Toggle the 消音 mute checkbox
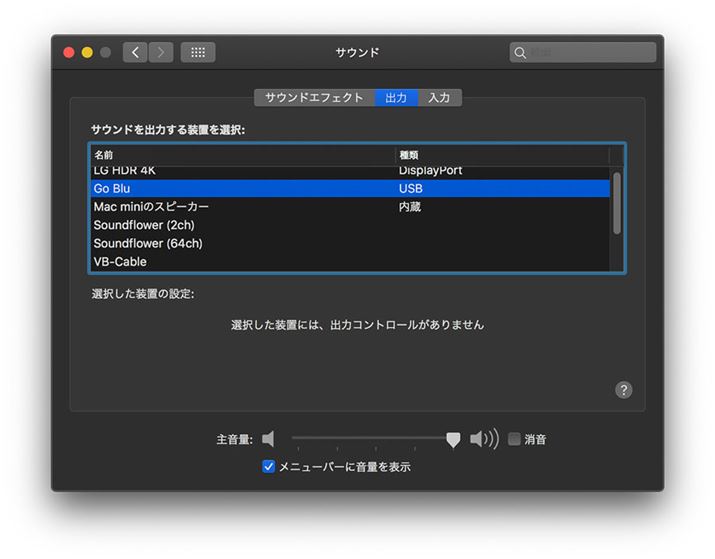The image size is (715, 559). pos(514,439)
